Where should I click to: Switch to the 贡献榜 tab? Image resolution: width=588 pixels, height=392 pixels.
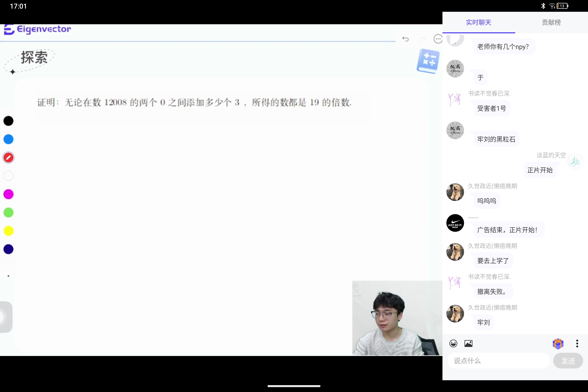551,23
